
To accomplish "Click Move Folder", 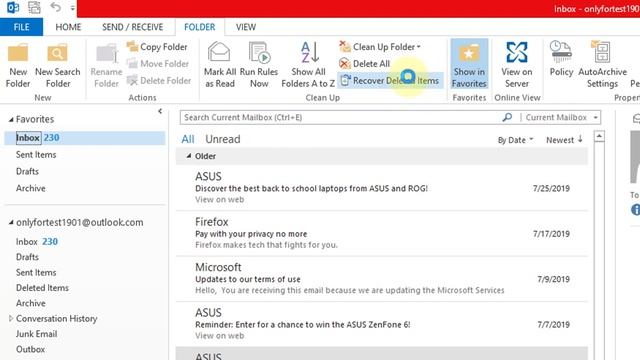I will 158,64.
